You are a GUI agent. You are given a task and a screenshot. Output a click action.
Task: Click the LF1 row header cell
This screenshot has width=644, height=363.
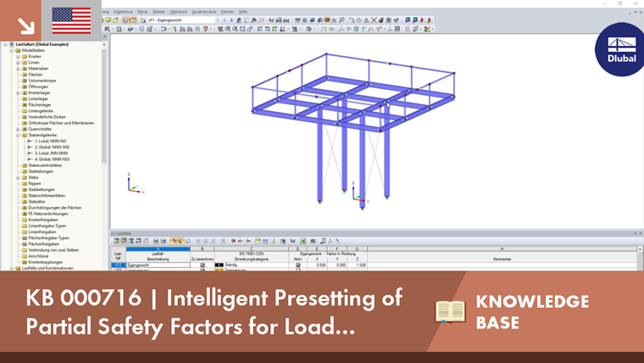pos(118,265)
